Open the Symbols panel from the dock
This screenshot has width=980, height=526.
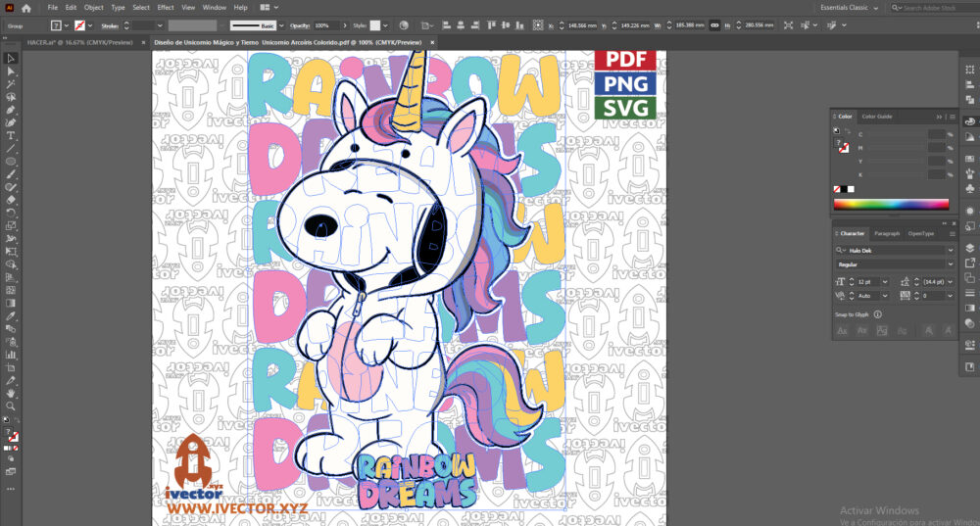969,189
